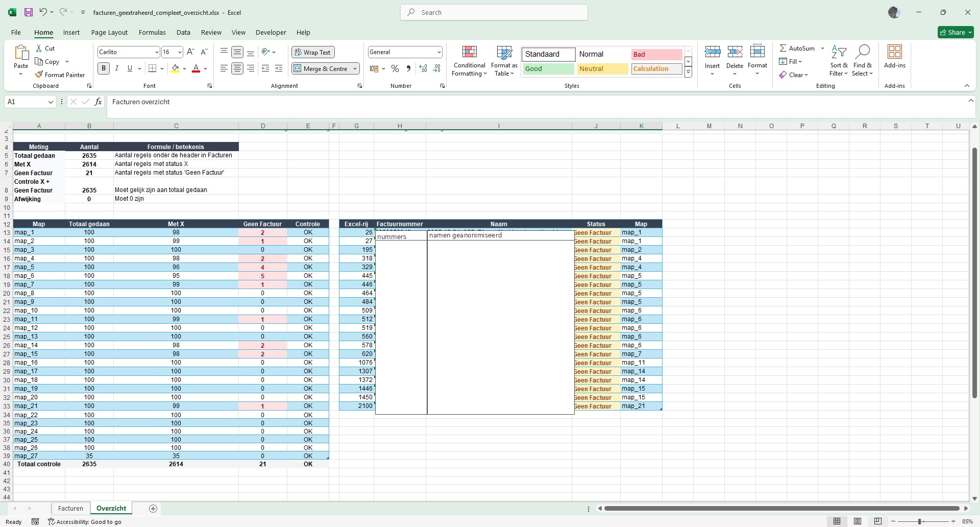
Task: Toggle Centre horizontal alignment
Action: 237,68
